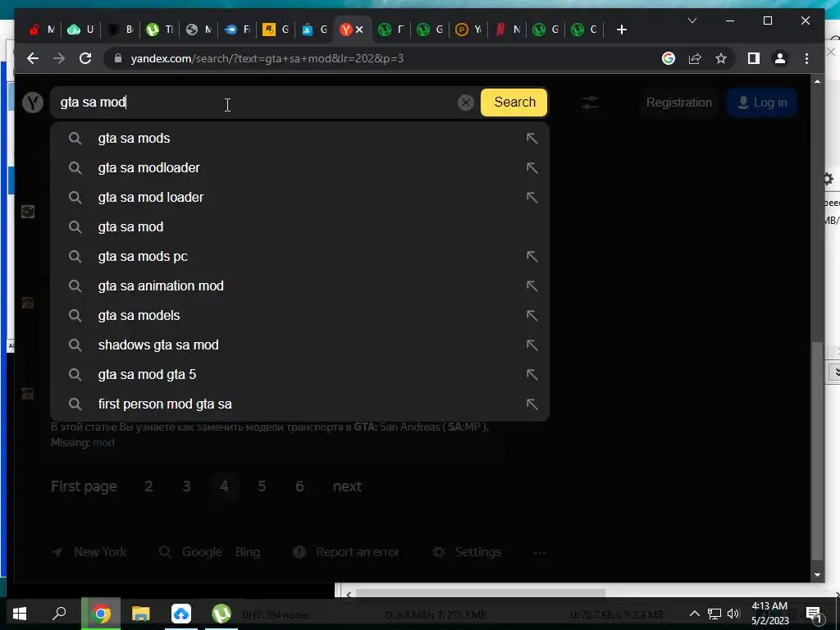Go to the First page results link
The width and height of the screenshot is (840, 630).
click(x=84, y=486)
